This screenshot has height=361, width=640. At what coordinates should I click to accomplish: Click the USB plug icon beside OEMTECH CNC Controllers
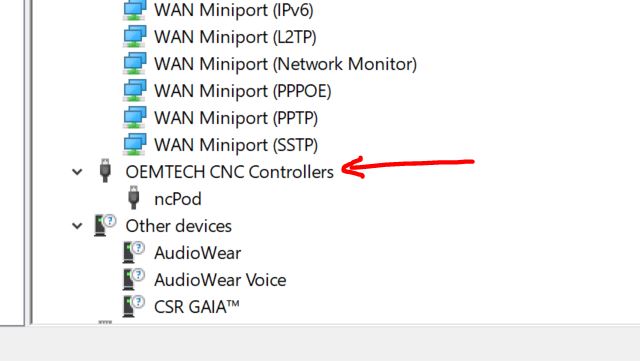tap(105, 171)
